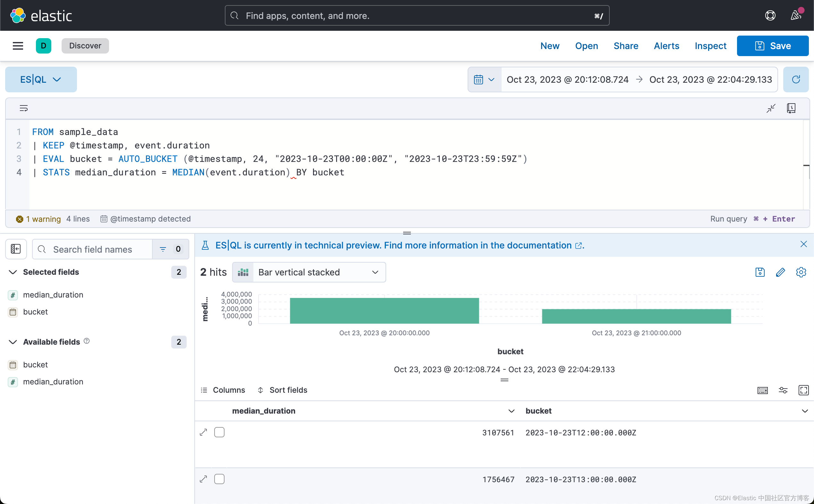Screen dimensions: 814x504
Task: Toggle line wrap icon in editor
Action: (x=24, y=108)
